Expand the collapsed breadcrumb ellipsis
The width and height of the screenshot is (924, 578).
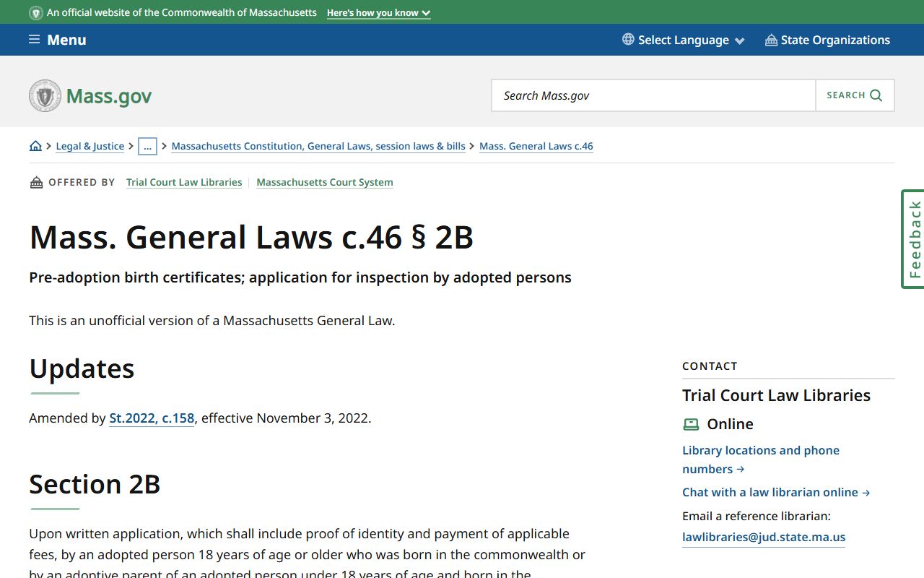[147, 146]
